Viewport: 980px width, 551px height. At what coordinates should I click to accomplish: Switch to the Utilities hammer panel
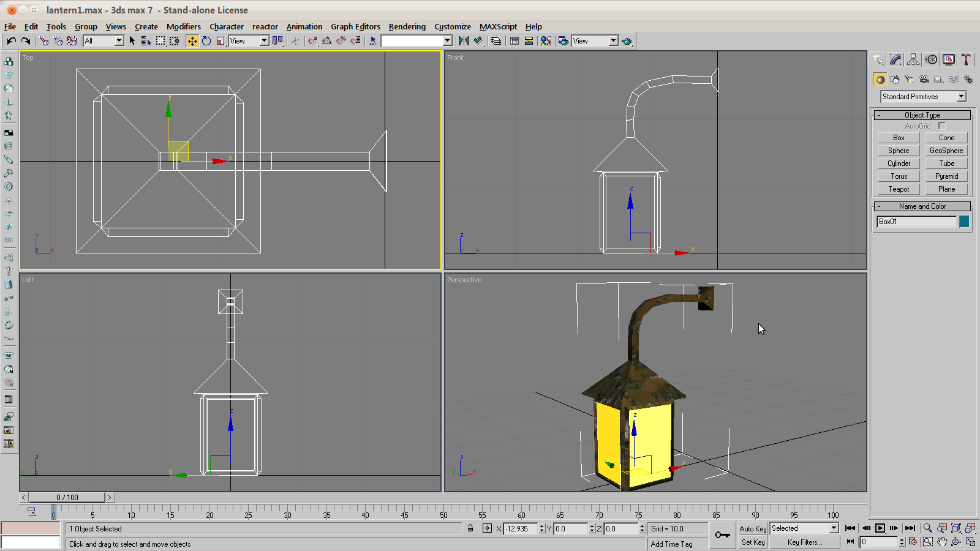(966, 59)
